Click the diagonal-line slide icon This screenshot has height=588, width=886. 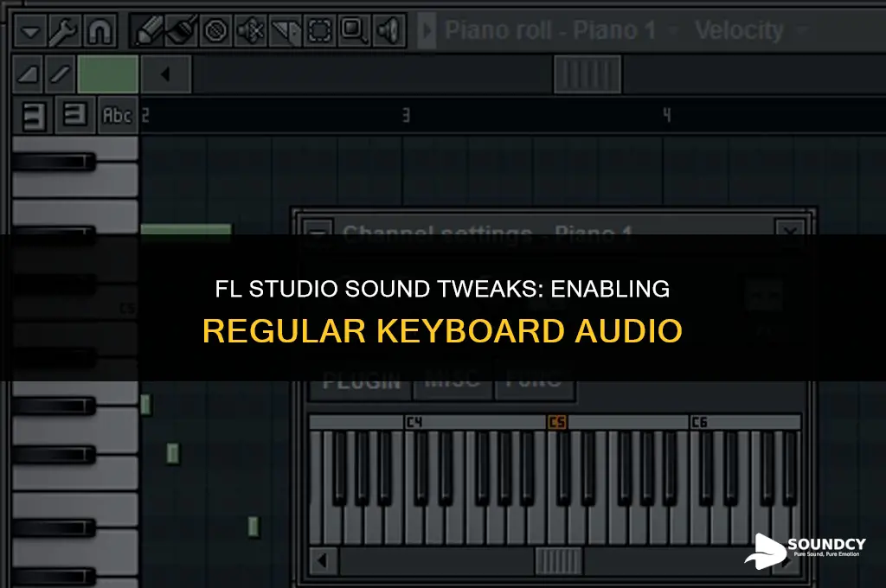coord(60,74)
